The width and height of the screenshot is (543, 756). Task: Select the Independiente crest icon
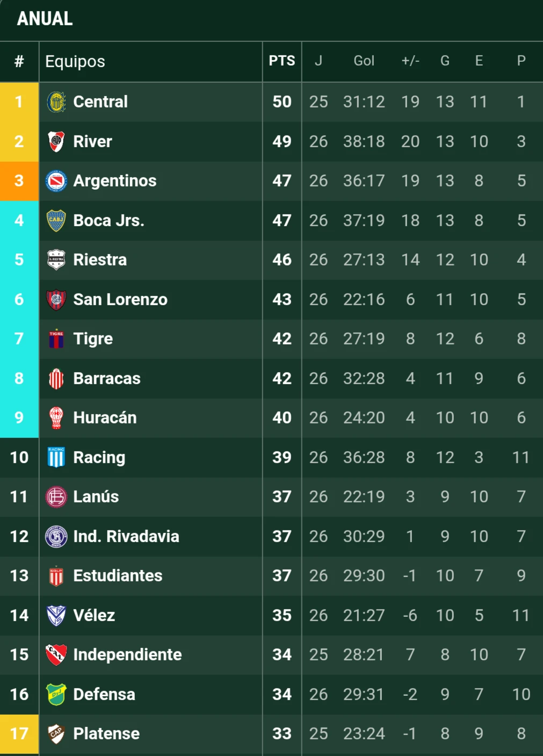pyautogui.click(x=56, y=654)
